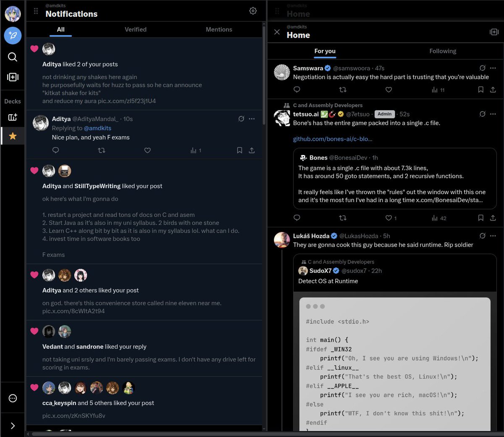Open the code screenshot in SudoX7's post
The image size is (504, 437).
[395, 361]
